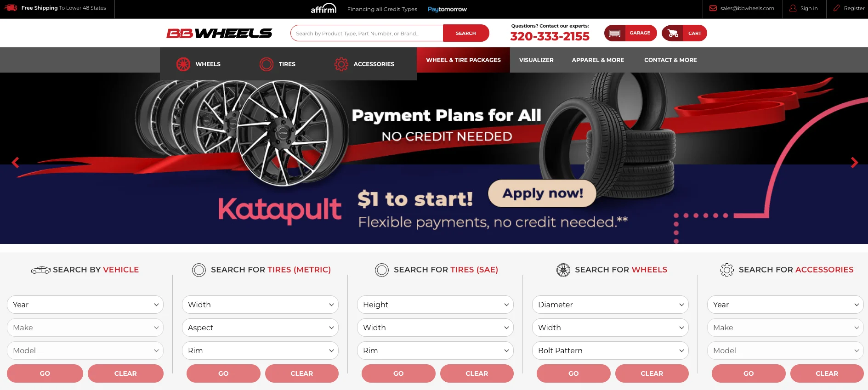Click Apply now on the Katapult banner
868x390 pixels.
coord(542,193)
